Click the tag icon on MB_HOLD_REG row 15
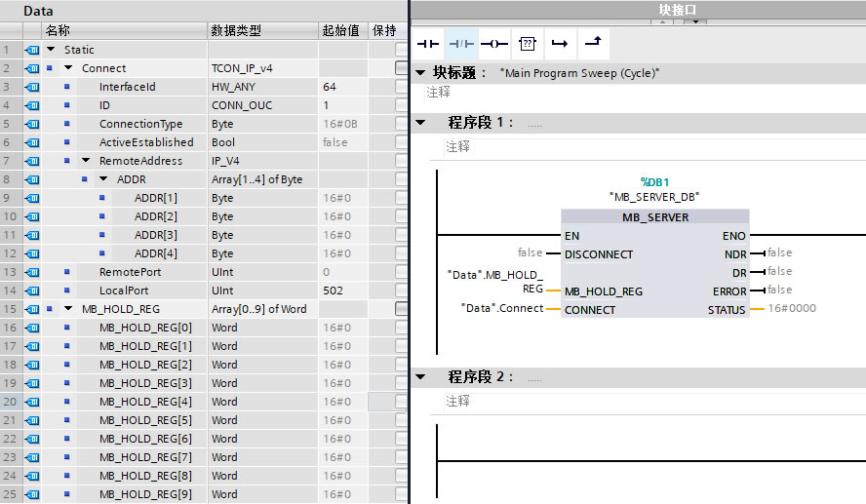 [x=32, y=309]
